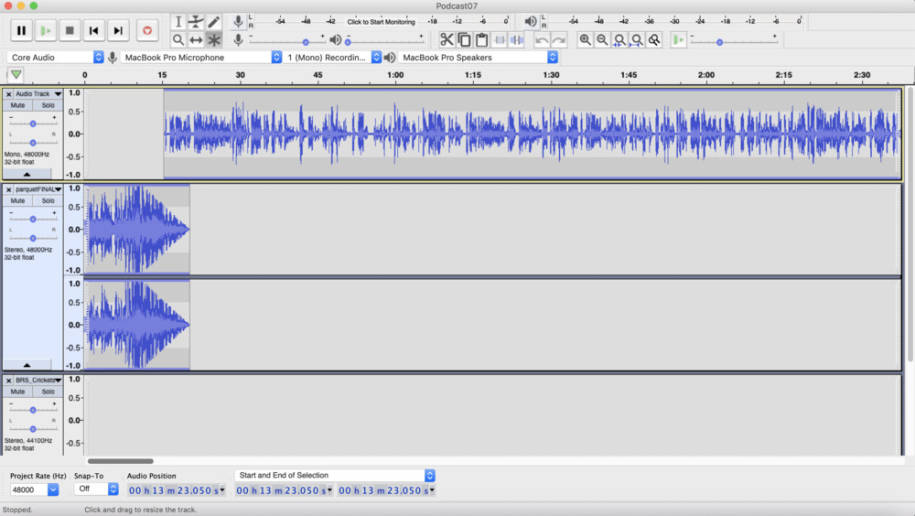Mute the Audio Track
The width and height of the screenshot is (915, 516).
18,105
